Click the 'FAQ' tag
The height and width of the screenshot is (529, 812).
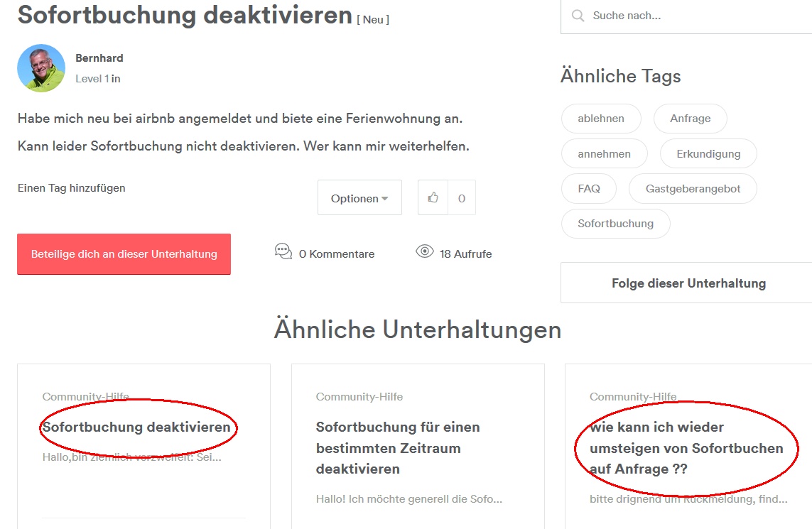coord(588,189)
